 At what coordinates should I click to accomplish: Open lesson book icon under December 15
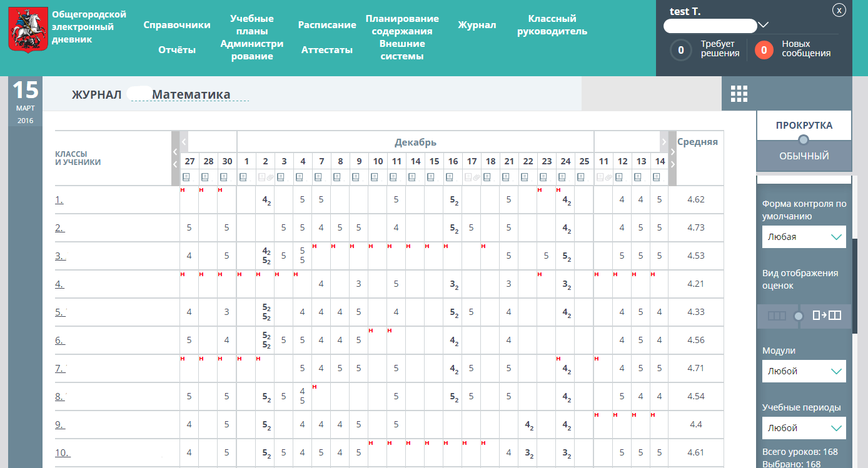pos(431,177)
